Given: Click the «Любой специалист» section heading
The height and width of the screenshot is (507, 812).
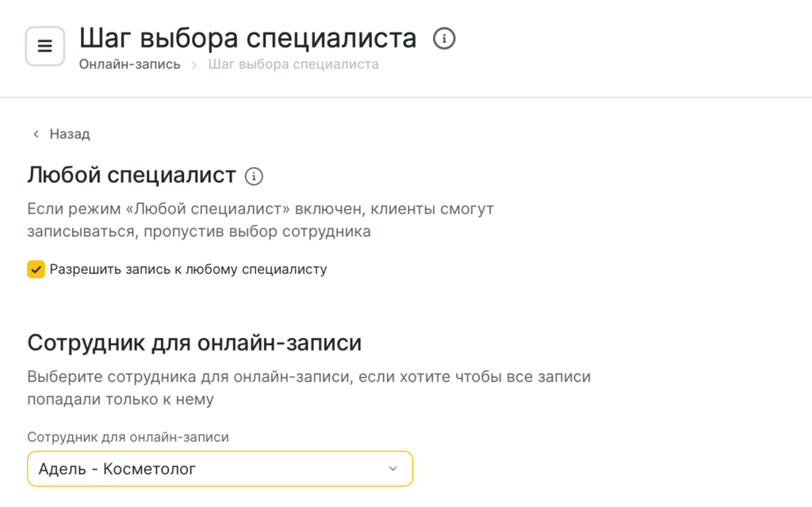Looking at the screenshot, I should (x=132, y=175).
